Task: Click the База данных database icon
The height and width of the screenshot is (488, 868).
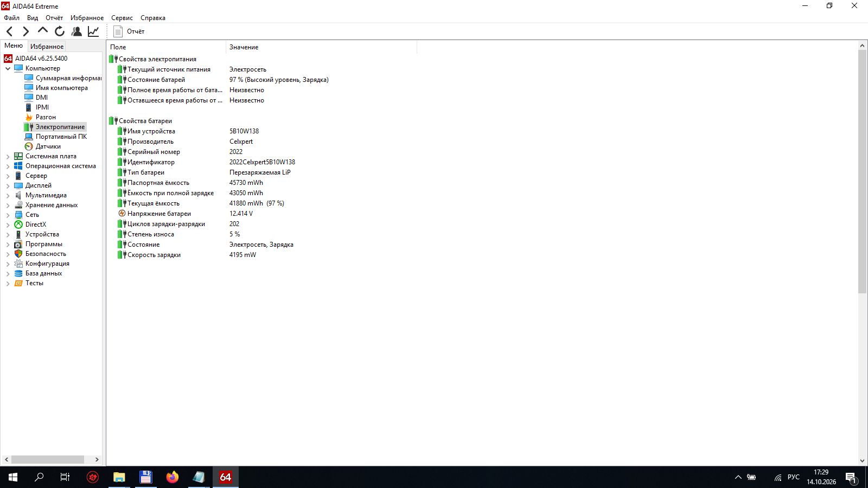Action: [x=18, y=273]
